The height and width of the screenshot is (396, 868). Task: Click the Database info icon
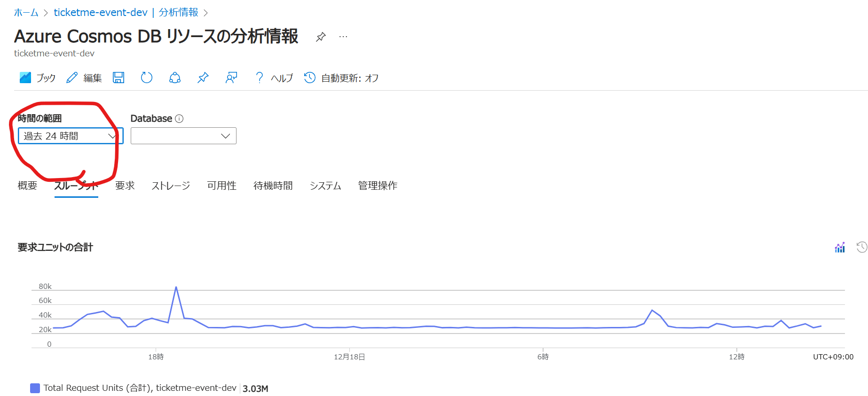coord(179,119)
